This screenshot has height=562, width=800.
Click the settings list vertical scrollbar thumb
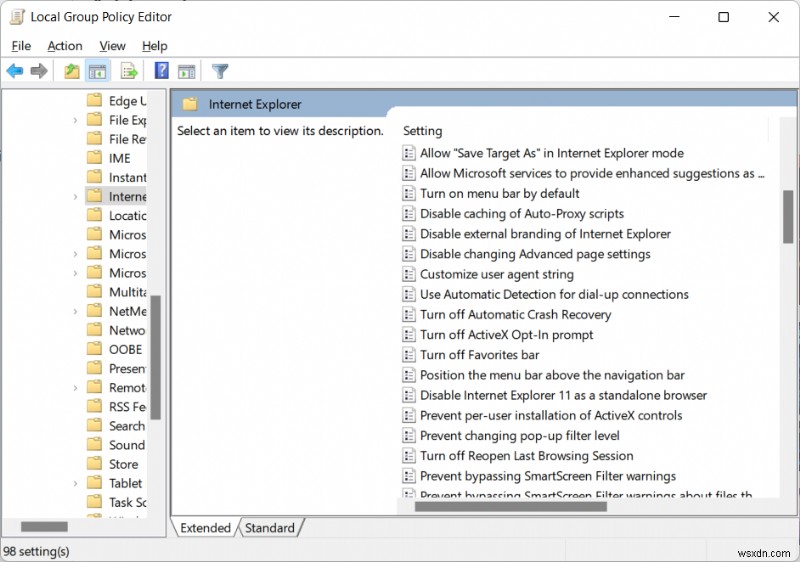[x=788, y=217]
